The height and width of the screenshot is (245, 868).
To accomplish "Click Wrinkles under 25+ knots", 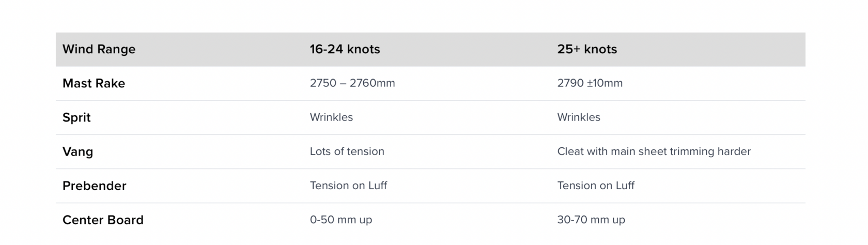I will click(x=579, y=117).
